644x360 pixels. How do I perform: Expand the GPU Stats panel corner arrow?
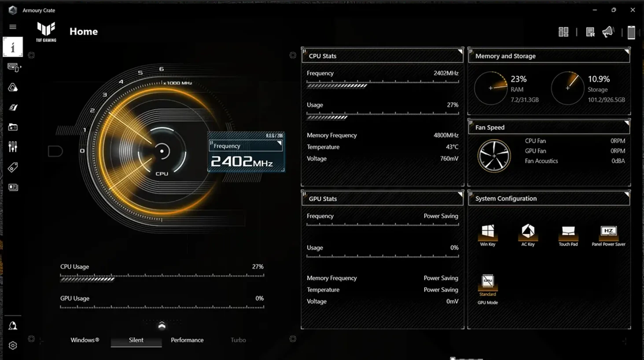pos(460,194)
